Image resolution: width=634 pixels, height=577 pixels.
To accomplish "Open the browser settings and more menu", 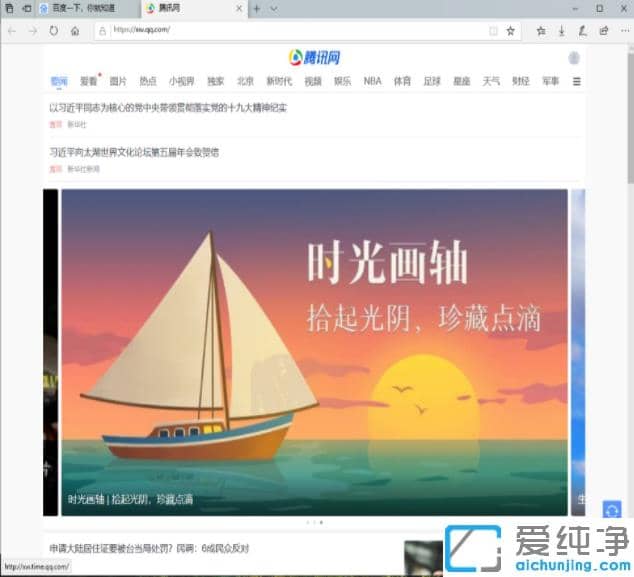I will click(x=625, y=31).
